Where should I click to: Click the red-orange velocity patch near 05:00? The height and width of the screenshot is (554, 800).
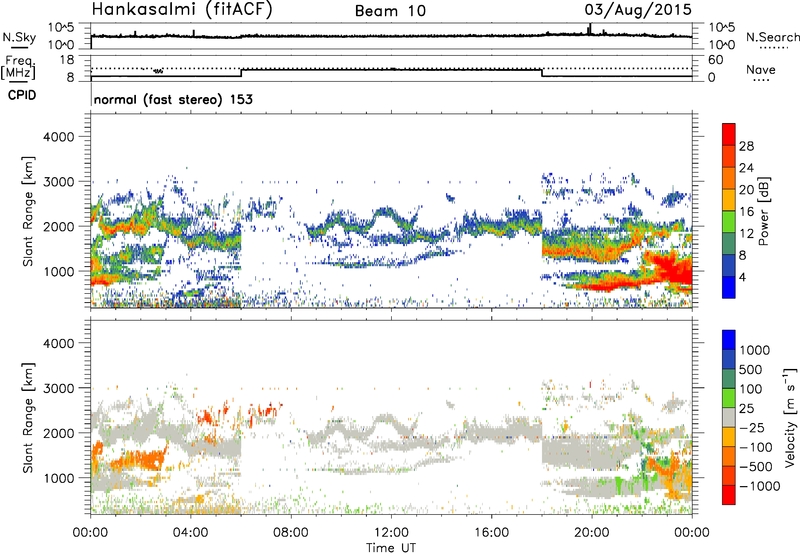click(x=208, y=416)
